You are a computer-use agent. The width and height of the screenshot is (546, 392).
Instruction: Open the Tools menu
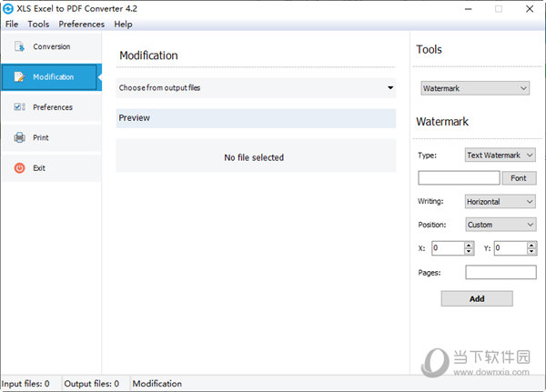click(x=38, y=24)
